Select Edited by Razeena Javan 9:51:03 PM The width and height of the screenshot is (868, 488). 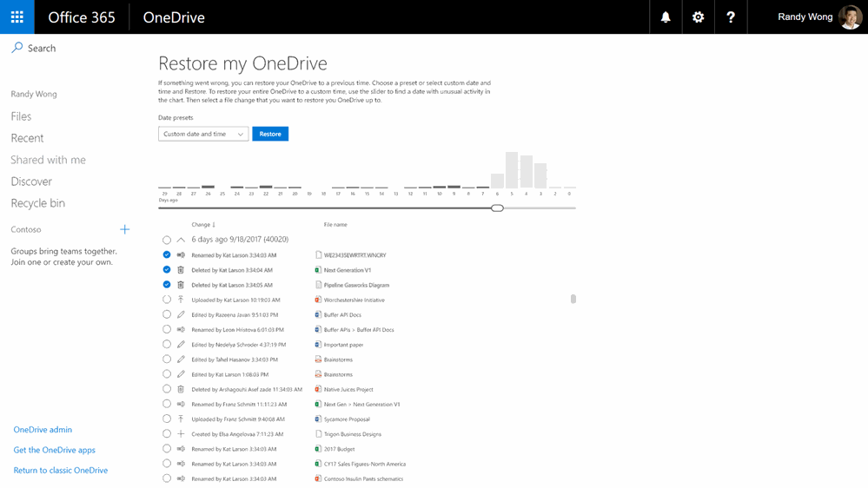coord(167,314)
